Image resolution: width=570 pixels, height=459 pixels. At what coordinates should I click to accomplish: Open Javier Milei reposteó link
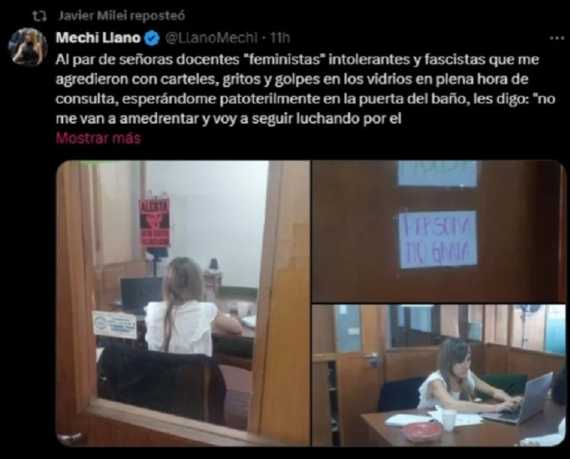point(122,16)
